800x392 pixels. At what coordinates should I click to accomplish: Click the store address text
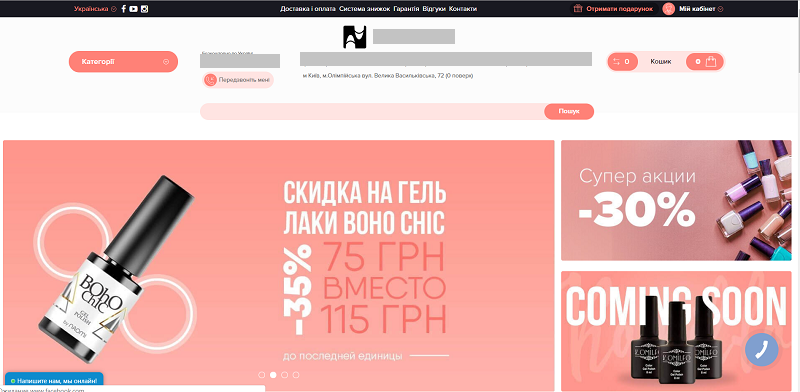point(388,76)
